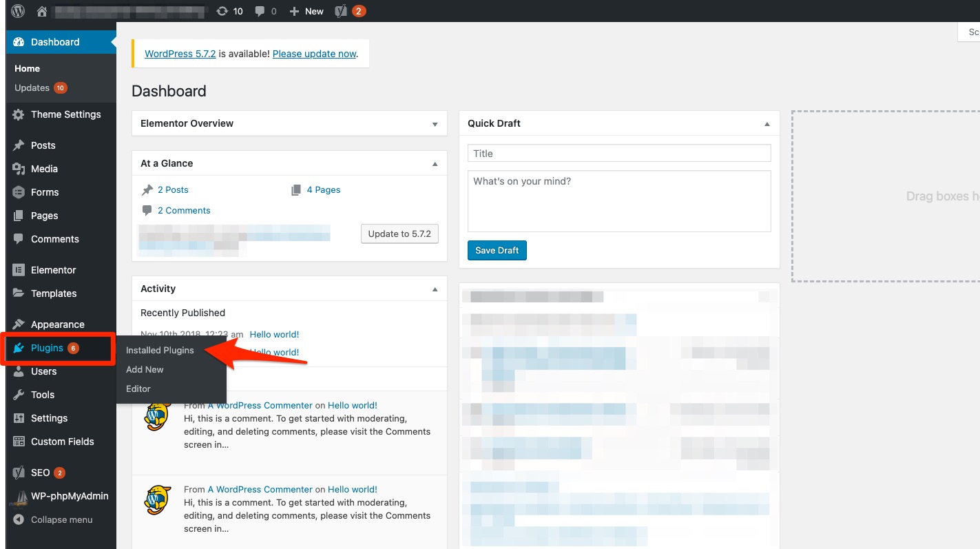Select Installed Plugins from the submenu
The width and height of the screenshot is (980, 549).
click(160, 350)
